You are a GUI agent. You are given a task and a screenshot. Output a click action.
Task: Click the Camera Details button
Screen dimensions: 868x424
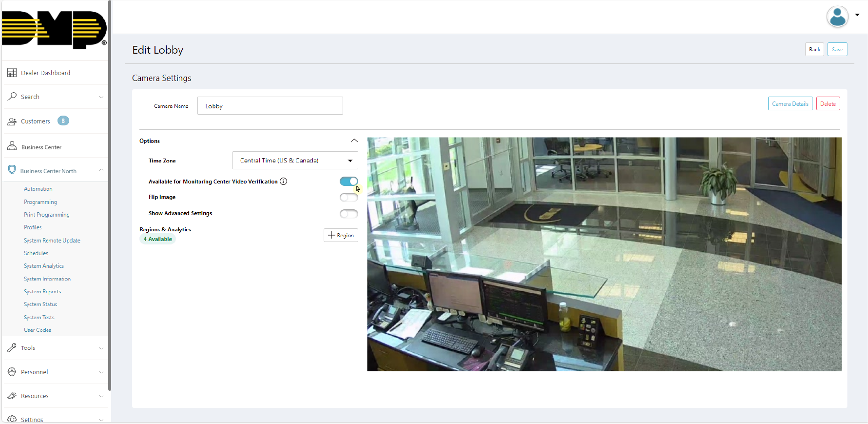pyautogui.click(x=790, y=104)
